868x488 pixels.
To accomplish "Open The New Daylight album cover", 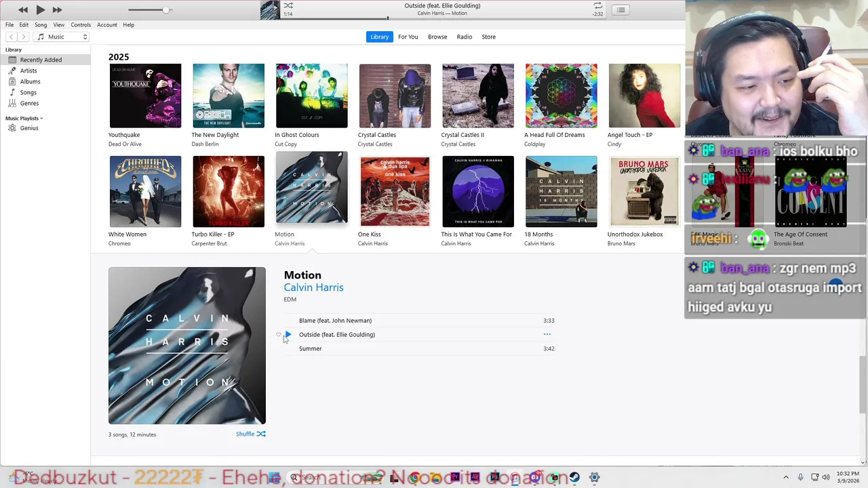I will click(x=229, y=96).
